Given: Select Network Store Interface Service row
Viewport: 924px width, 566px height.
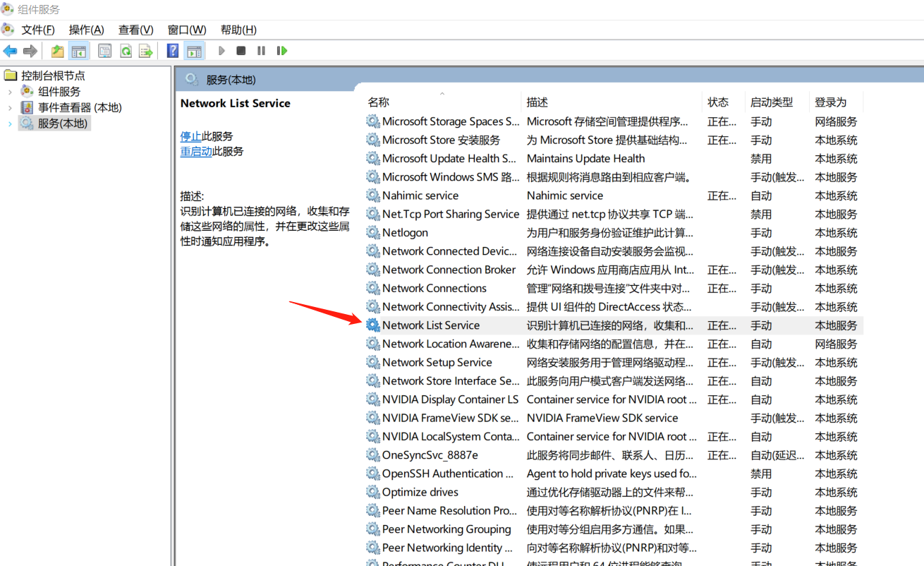Looking at the screenshot, I should 614,381.
